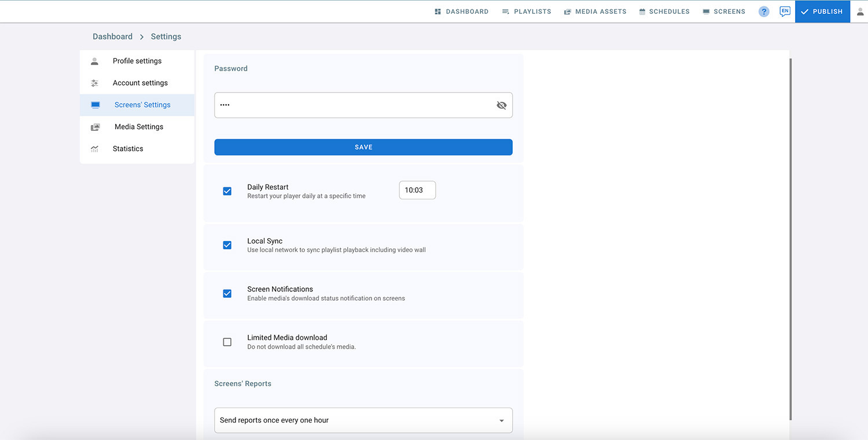This screenshot has width=868, height=440.
Task: Open Schedules from the top navigation
Action: (664, 12)
